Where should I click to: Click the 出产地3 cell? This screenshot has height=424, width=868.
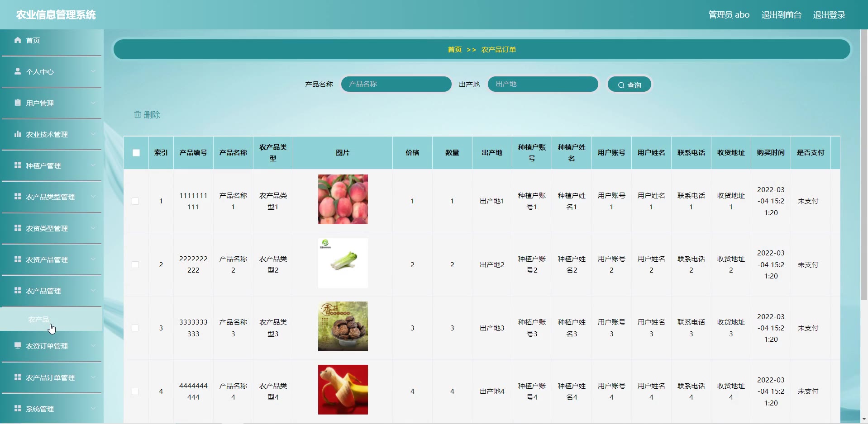[x=492, y=328]
